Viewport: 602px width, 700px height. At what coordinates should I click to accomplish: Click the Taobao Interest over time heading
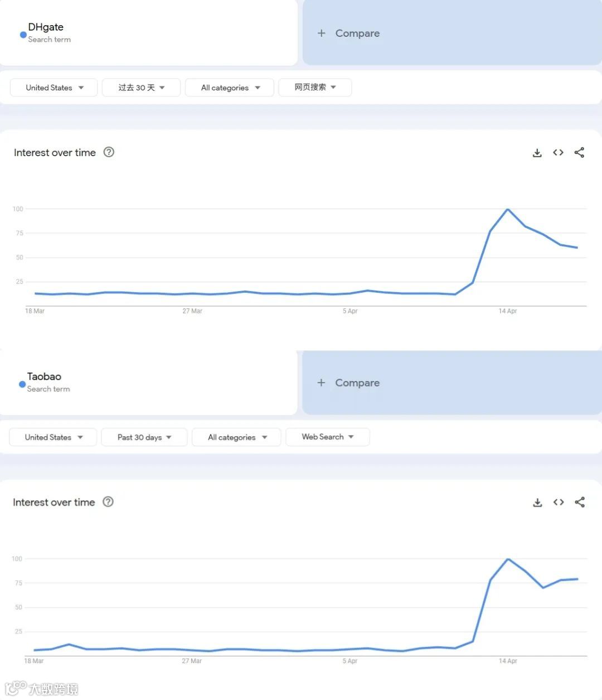click(54, 502)
